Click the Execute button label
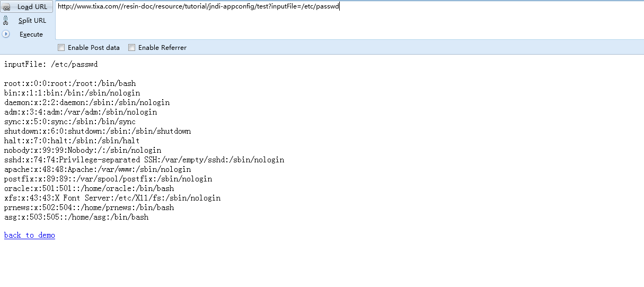This screenshot has height=287, width=644. [x=31, y=34]
